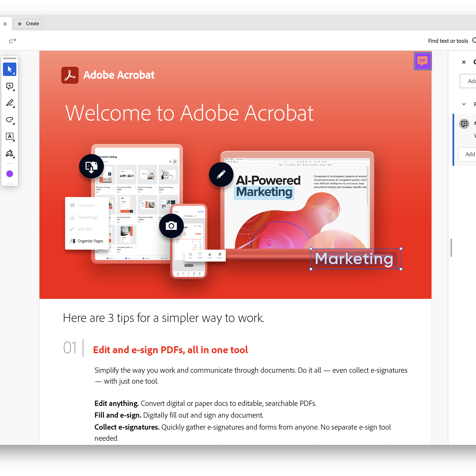
Task: Click the vertical document scrollbar thumb
Action: point(451,247)
